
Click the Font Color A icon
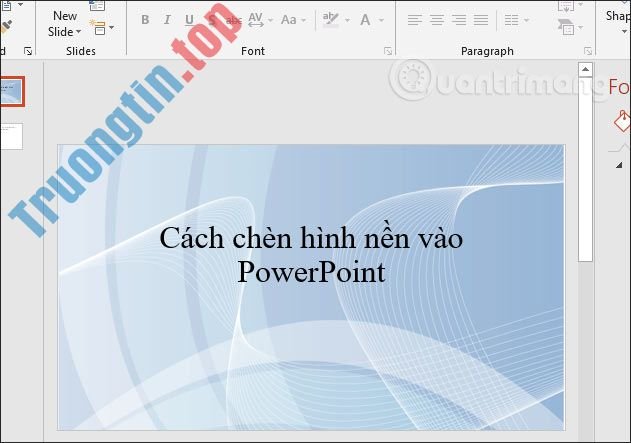[365, 20]
